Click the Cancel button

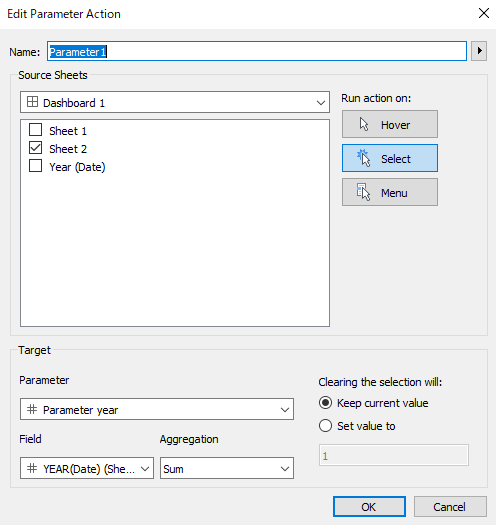point(450,507)
